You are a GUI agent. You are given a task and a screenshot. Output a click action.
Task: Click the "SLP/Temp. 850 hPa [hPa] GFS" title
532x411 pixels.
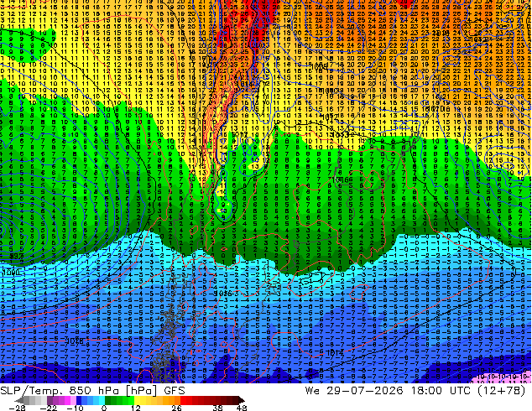92,391
